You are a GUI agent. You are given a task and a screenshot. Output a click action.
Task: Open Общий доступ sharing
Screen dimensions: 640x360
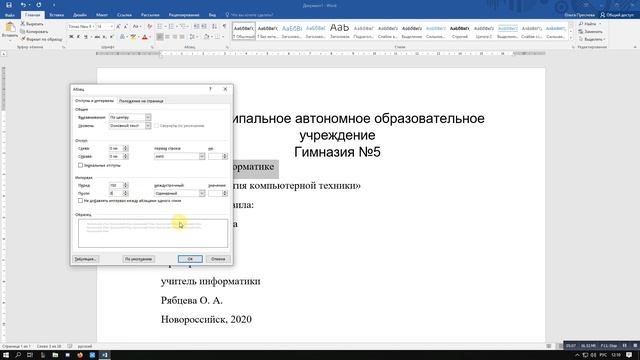point(617,15)
